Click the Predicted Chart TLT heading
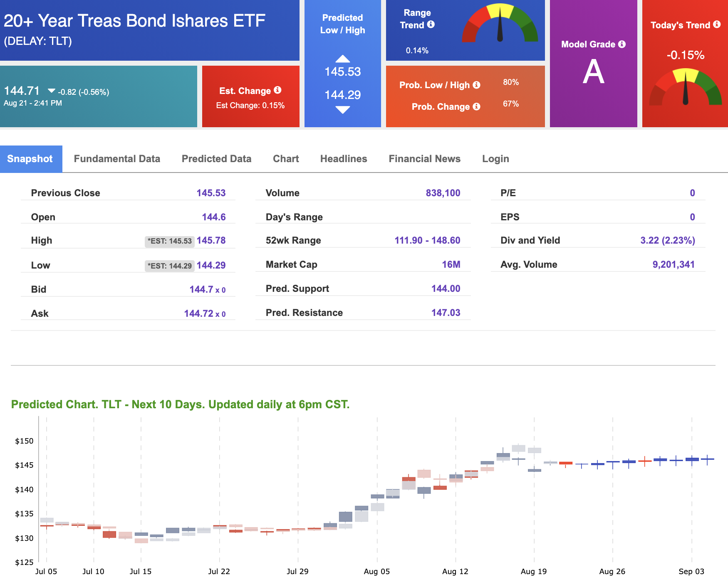This screenshot has height=582, width=728. click(x=180, y=404)
